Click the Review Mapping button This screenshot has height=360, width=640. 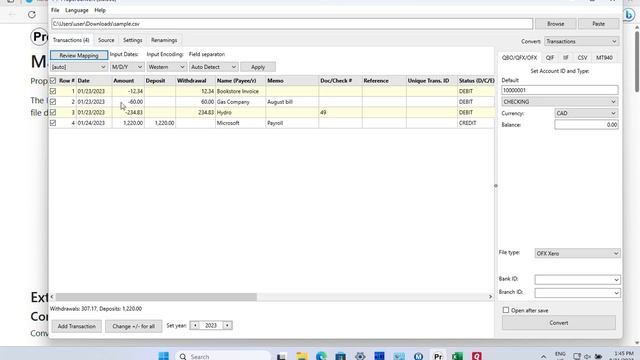click(79, 55)
